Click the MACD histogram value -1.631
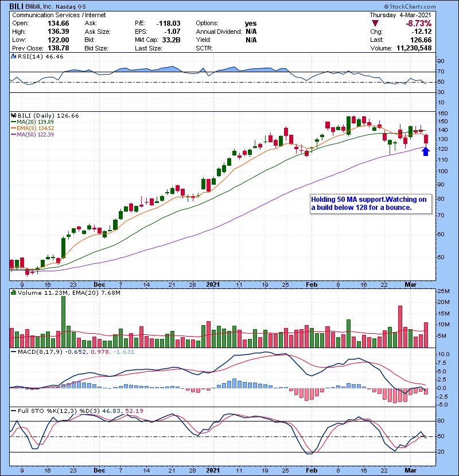459x476 pixels. pyautogui.click(x=124, y=352)
